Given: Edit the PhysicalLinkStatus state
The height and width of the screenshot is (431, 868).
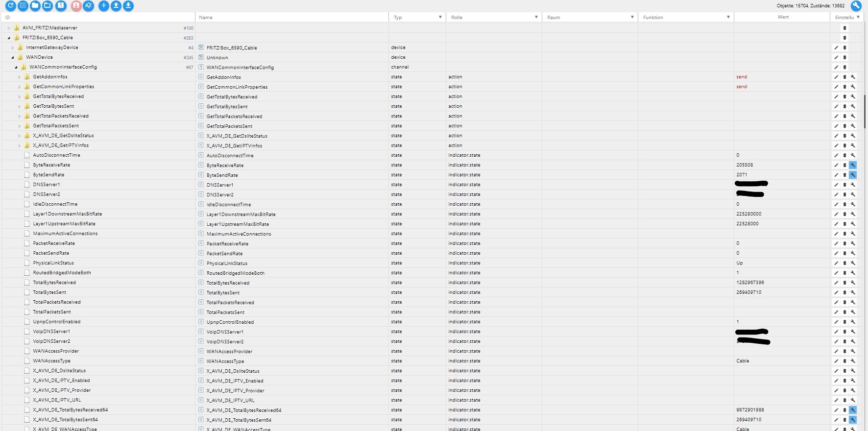Looking at the screenshot, I should point(836,263).
